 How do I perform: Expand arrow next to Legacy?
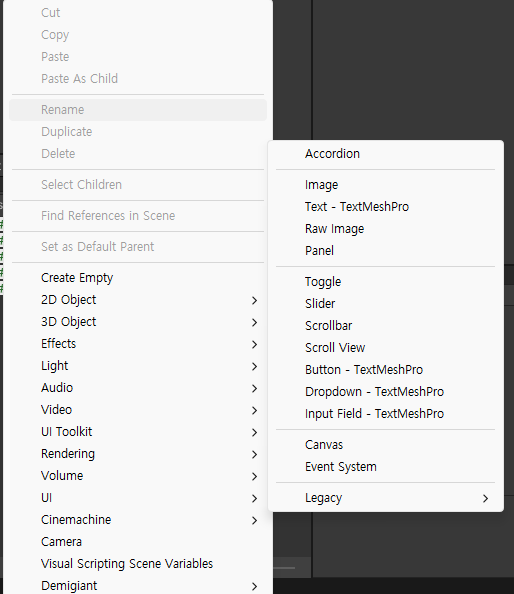486,499
